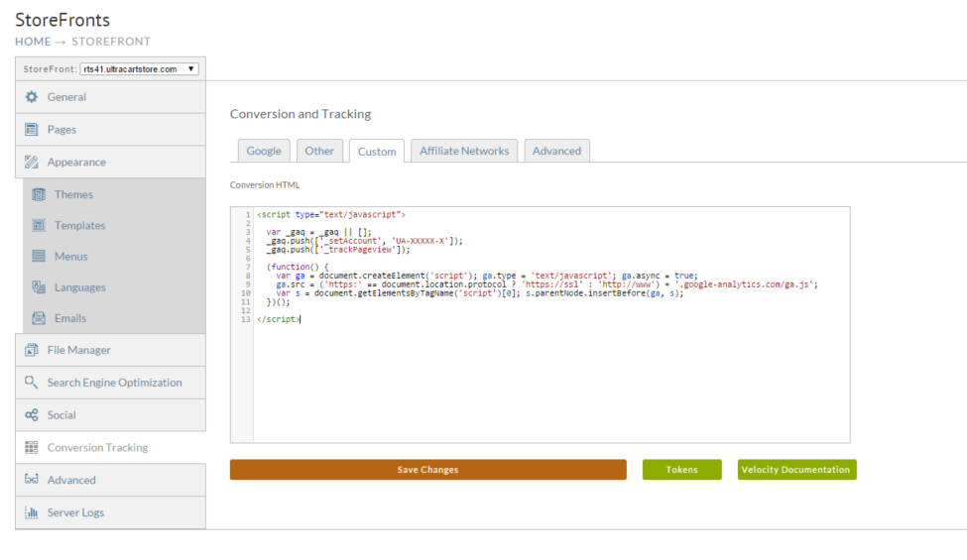Click the STOREFRONT breadcrumb link
Screen dimensions: 967x560
pyautogui.click(x=111, y=42)
